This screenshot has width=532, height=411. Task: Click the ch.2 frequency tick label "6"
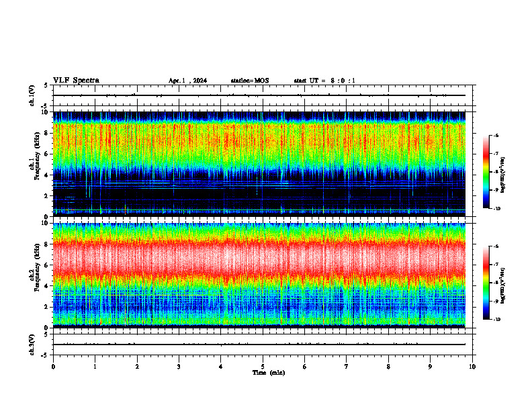[x=46, y=265]
